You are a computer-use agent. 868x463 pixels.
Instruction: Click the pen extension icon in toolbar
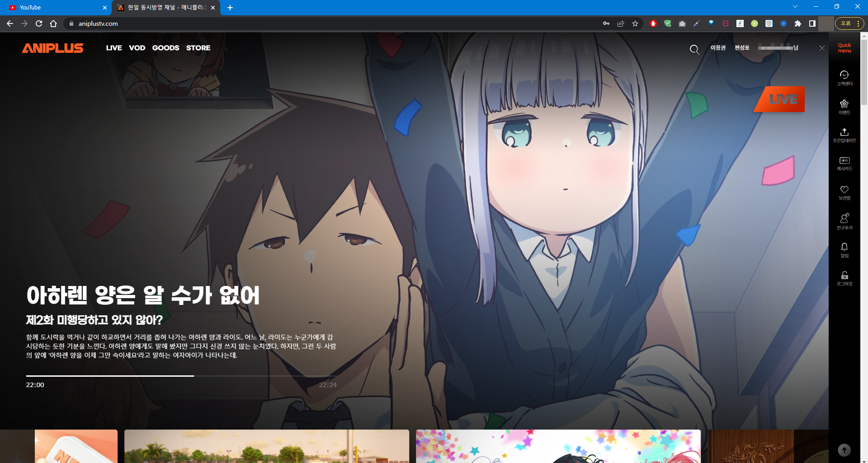click(697, 23)
